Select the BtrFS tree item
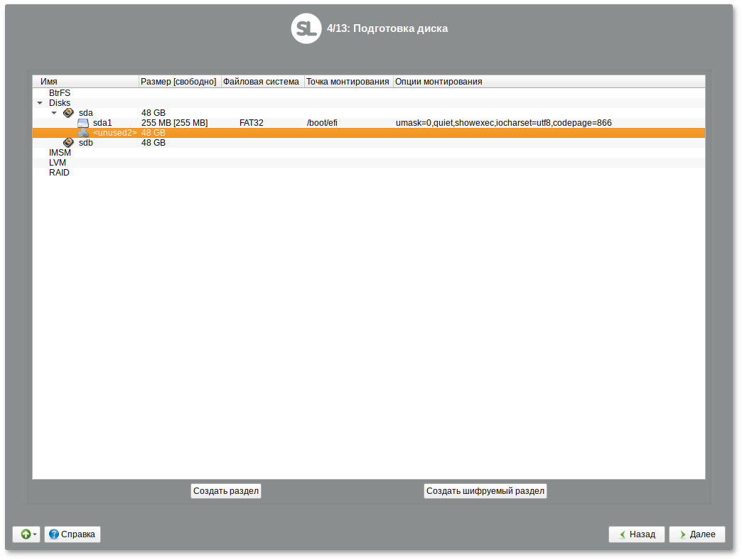Image resolution: width=742 pixels, height=560 pixels. (x=60, y=93)
